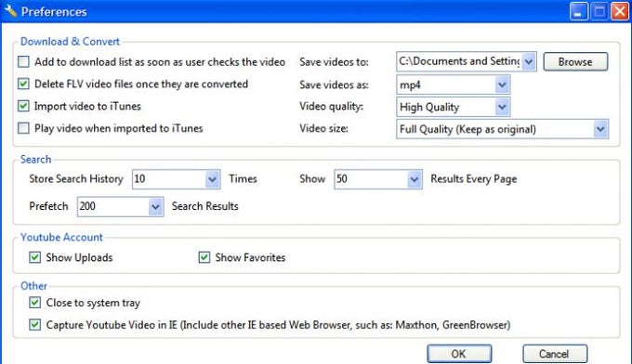This screenshot has height=364, width=632.
Task: Uncheck Close to system tray
Action: (x=35, y=303)
